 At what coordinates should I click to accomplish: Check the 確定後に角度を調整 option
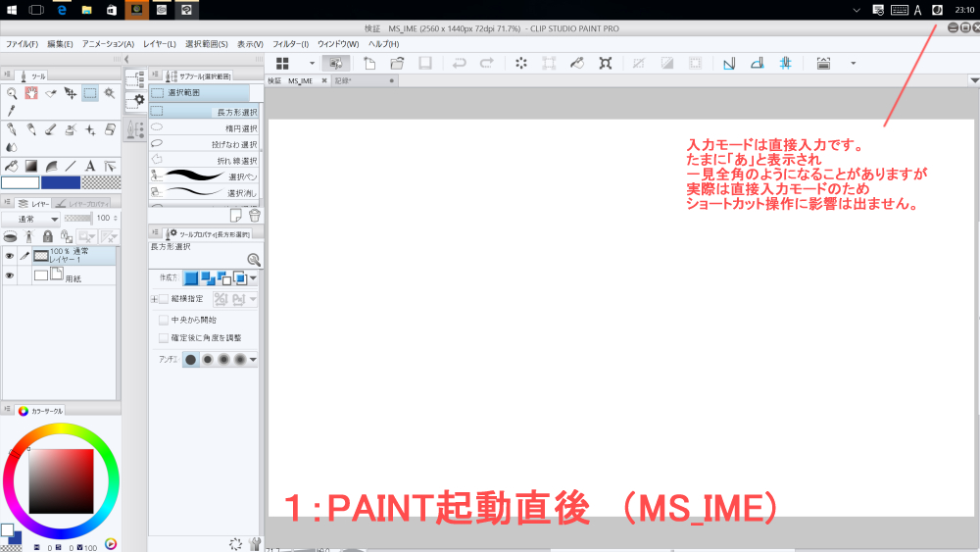click(x=164, y=337)
